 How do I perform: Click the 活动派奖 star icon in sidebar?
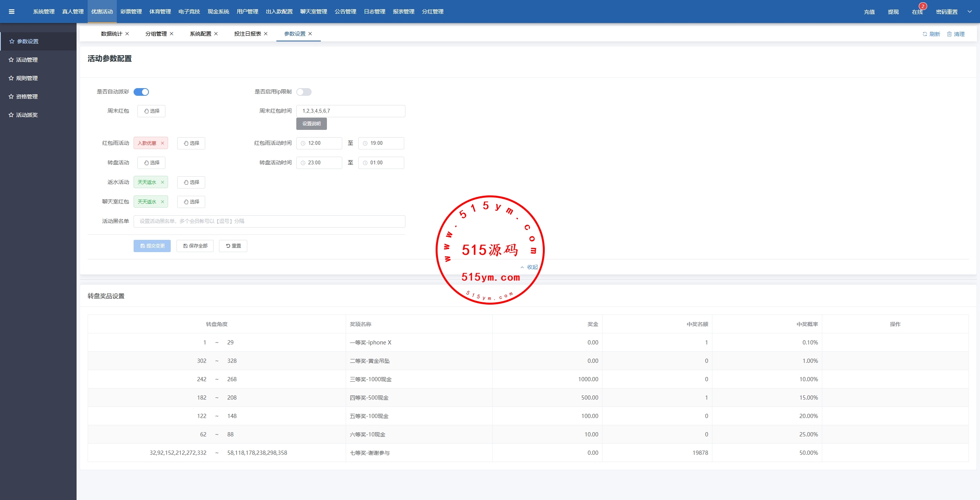11,115
